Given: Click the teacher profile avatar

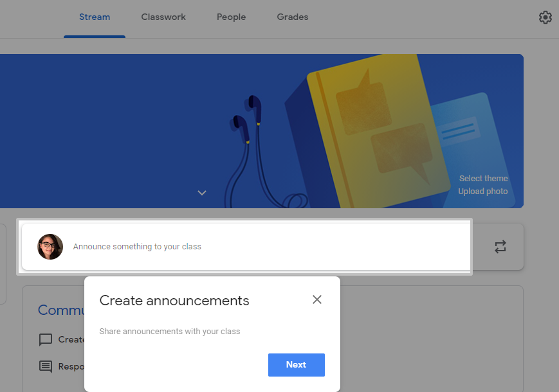Looking at the screenshot, I should point(50,247).
